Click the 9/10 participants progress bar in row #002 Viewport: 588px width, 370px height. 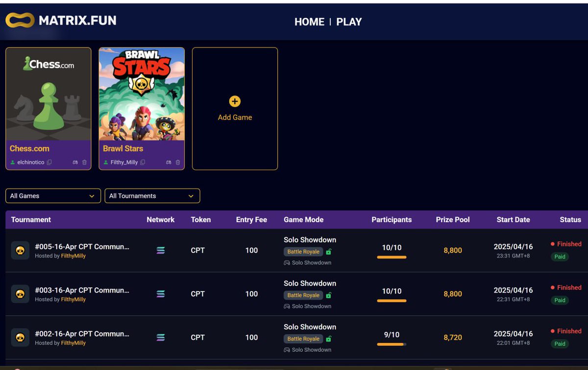pos(392,344)
